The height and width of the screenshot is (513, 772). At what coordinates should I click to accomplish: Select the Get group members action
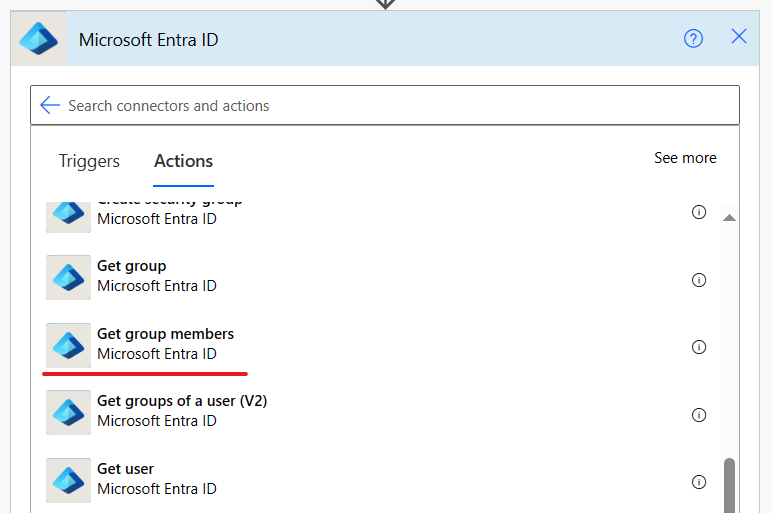377,345
